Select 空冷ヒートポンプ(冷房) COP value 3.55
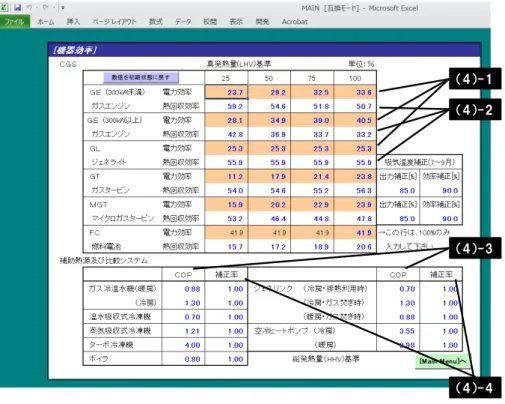This screenshot has width=505, height=404. click(x=398, y=331)
